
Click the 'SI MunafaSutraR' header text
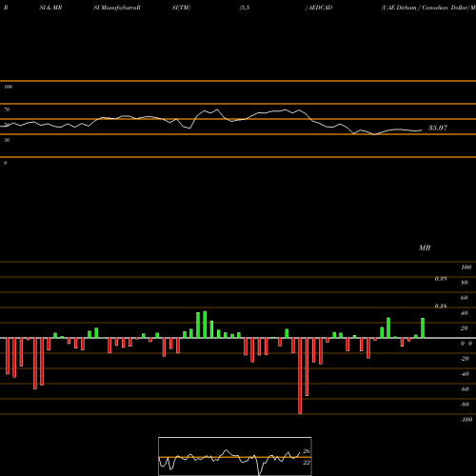click(117, 8)
